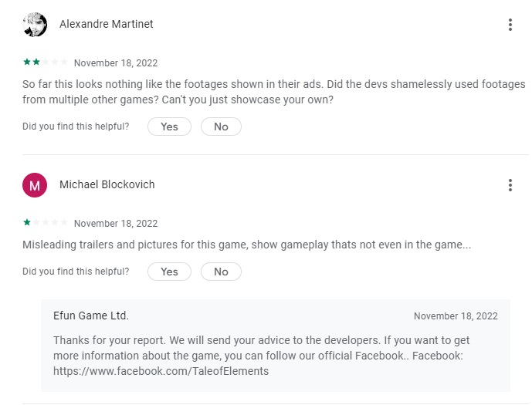The height and width of the screenshot is (405, 532).
Task: Open options menu for Michael Blockovich's review
Action: point(510,185)
